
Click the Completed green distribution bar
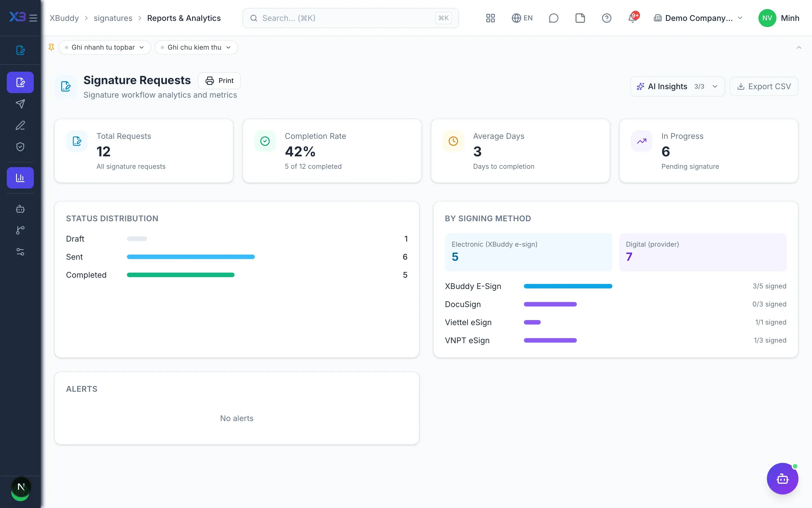click(180, 275)
